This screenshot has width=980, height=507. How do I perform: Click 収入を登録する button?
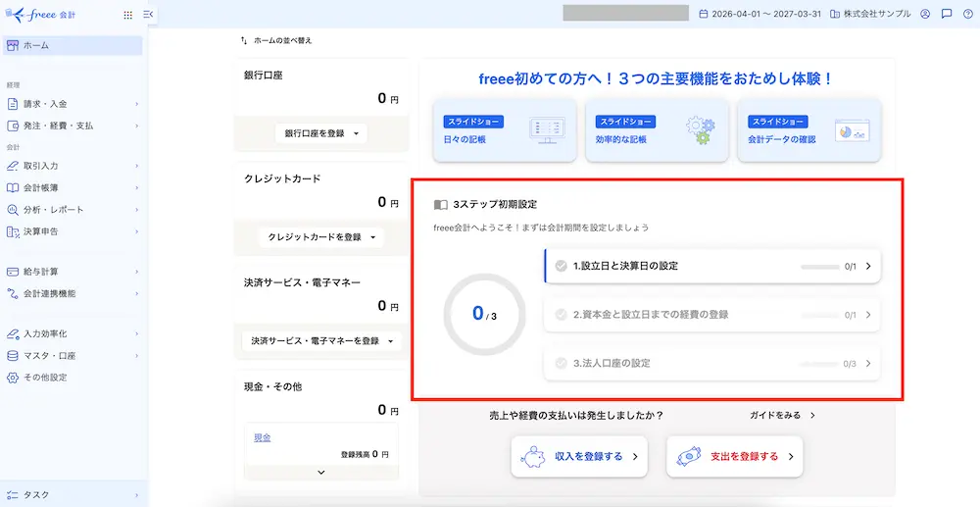579,456
